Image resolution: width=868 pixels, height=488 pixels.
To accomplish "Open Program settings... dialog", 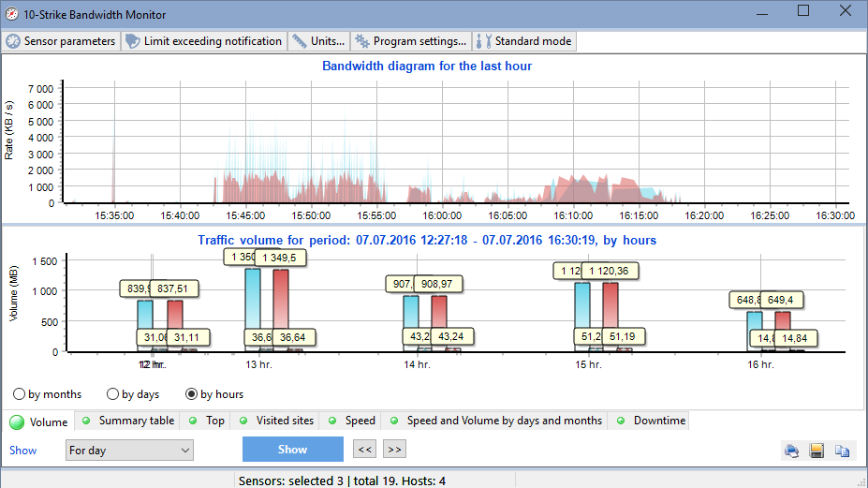I will click(410, 41).
